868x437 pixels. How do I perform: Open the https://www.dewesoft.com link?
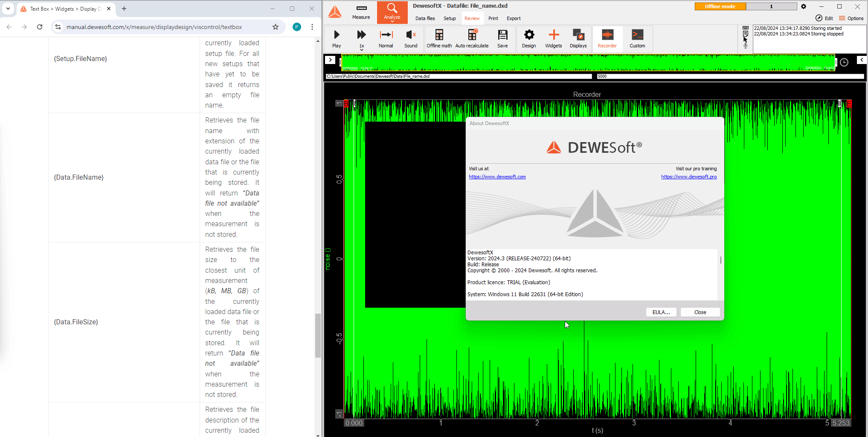497,177
